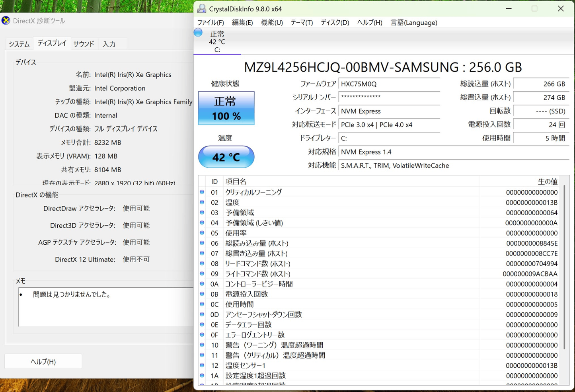Click the ID column header
This screenshot has height=392, width=575.
(x=215, y=181)
